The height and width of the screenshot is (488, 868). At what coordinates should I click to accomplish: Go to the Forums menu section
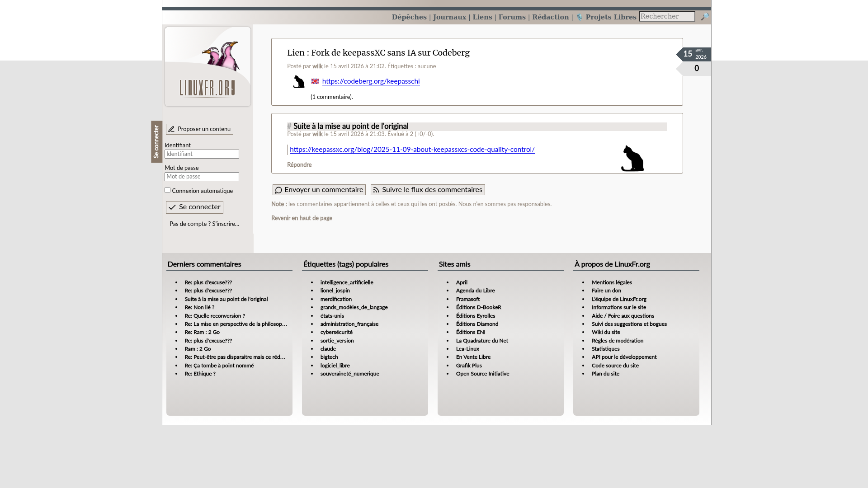[512, 17]
